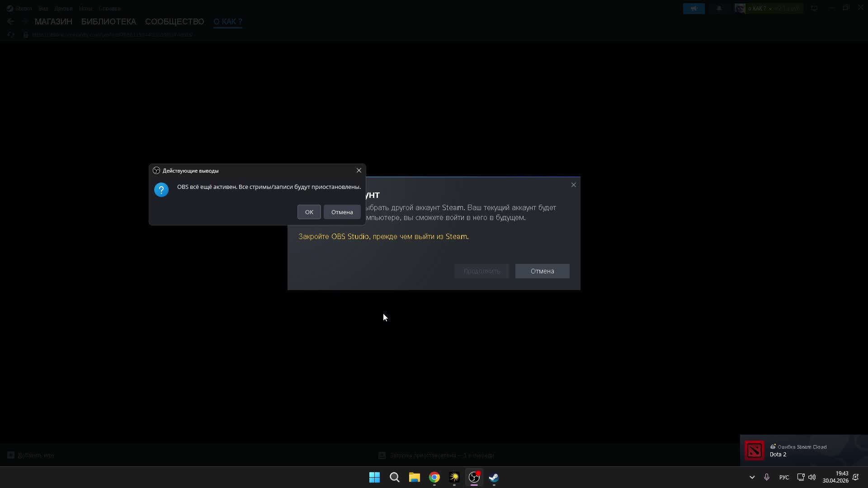Click the back navigation arrow
Screen dimensions: 868x488
[10, 21]
